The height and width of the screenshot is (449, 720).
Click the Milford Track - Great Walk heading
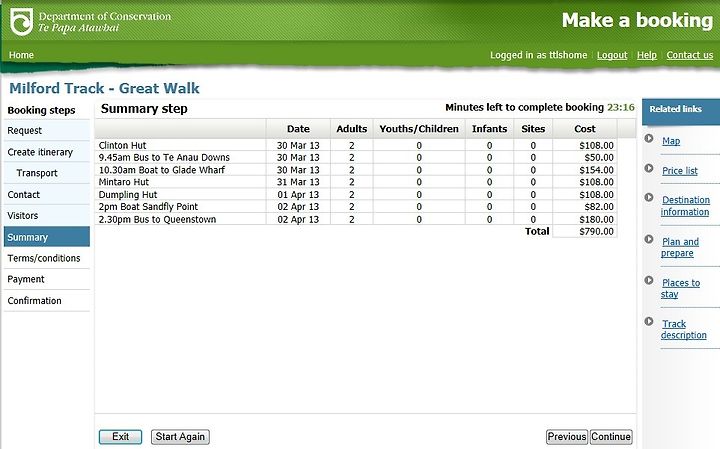tap(104, 88)
